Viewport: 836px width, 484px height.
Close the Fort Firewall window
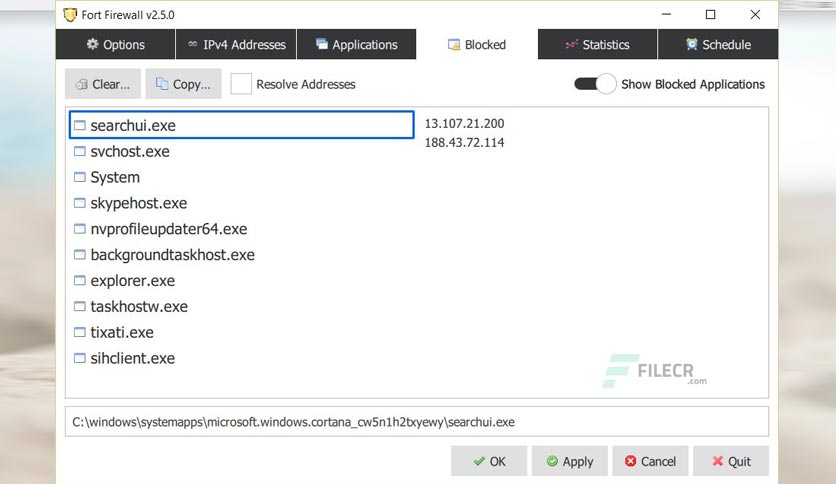tap(755, 14)
